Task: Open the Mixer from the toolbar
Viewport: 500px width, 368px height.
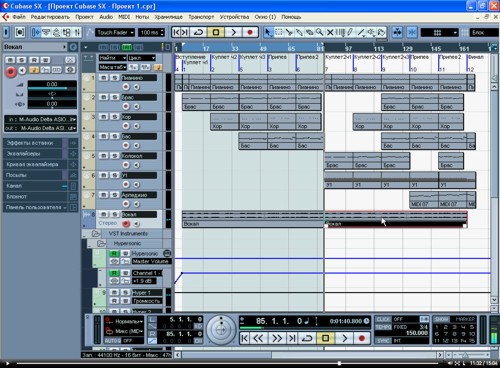Action: pos(77,32)
